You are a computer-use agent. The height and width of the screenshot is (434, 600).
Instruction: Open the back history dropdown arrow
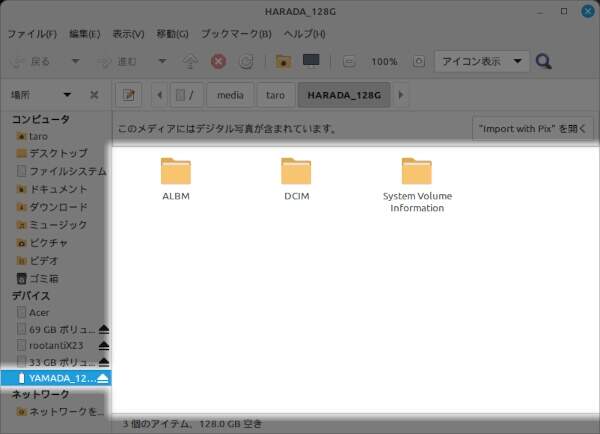coord(75,61)
